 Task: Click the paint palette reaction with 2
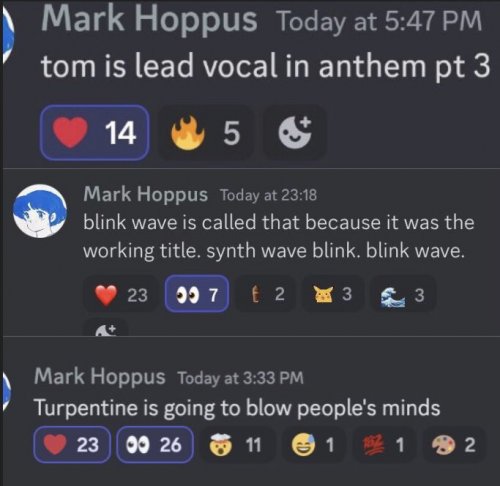(454, 444)
